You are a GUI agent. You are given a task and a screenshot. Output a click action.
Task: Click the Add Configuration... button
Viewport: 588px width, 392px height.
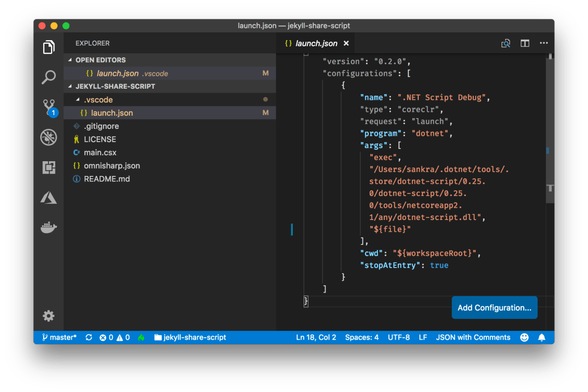[x=494, y=308]
